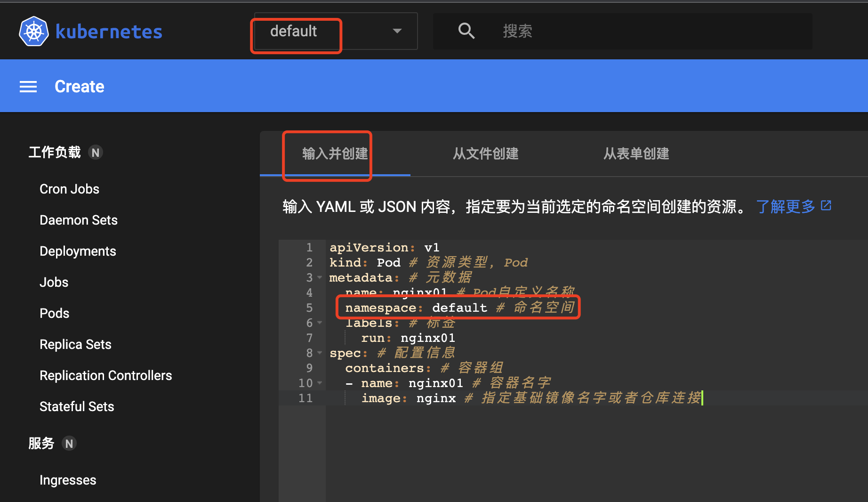Click the containers: line in editor
Viewport: 868px width, 502px height.
coord(424,368)
